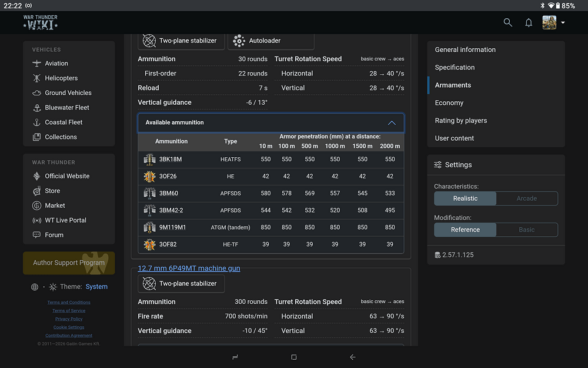Viewport: 588px width, 368px height.
Task: Open Terms of Service link
Action: click(x=69, y=310)
